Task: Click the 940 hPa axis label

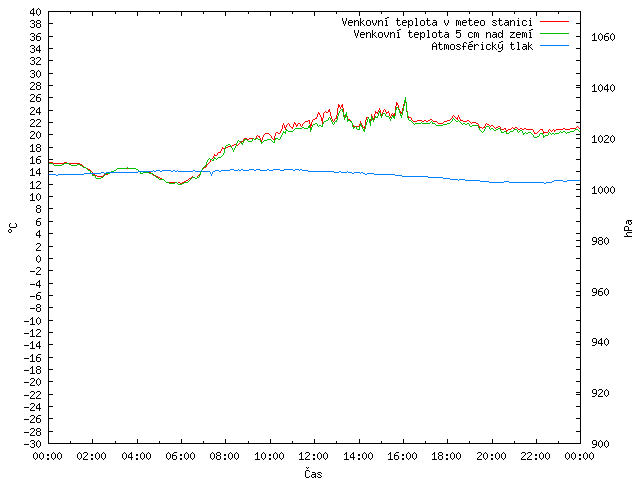Action: pyautogui.click(x=600, y=342)
